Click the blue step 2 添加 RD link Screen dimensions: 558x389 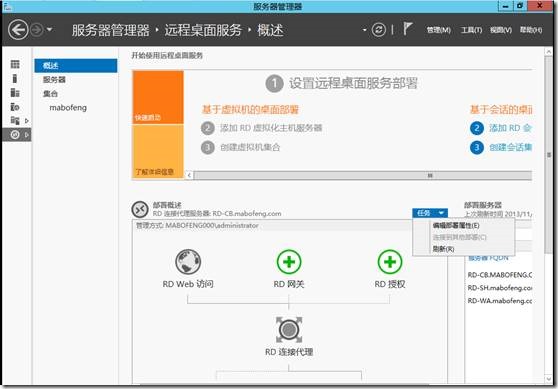click(501, 128)
